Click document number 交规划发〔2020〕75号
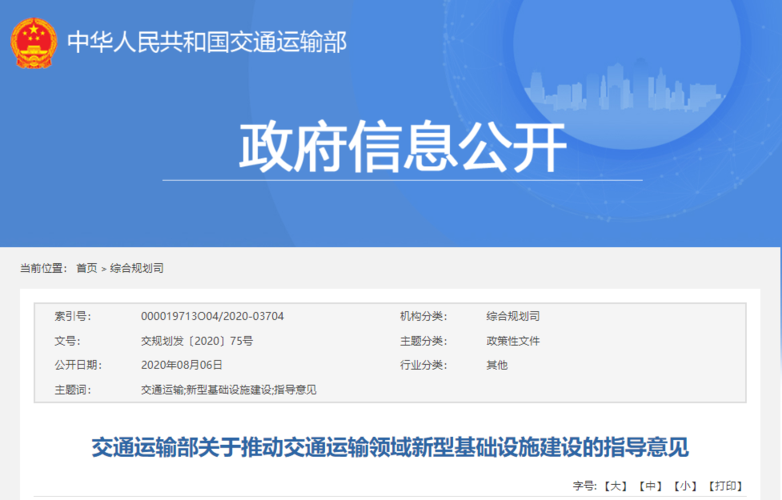Screen dimensions: 782x500 pos(197,341)
